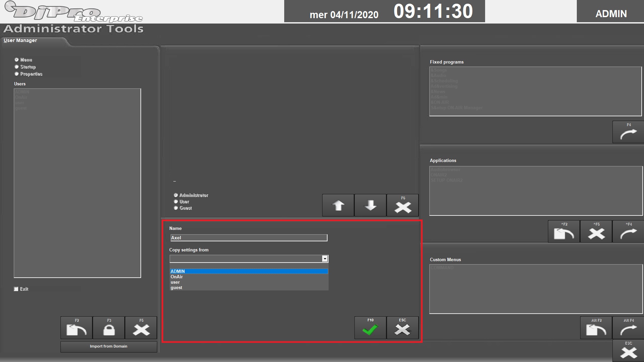Click the Import from Domain button
This screenshot has width=644, height=362.
coord(109,347)
